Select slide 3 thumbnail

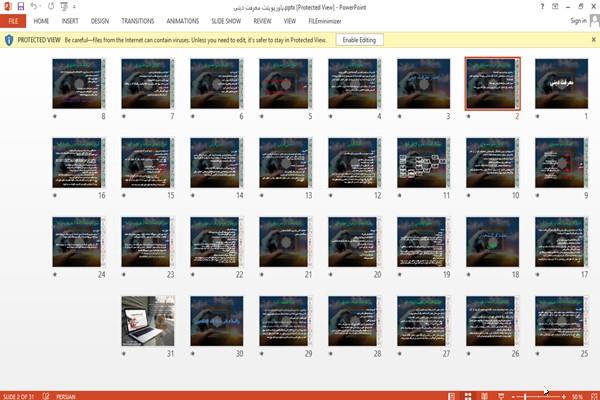424,83
